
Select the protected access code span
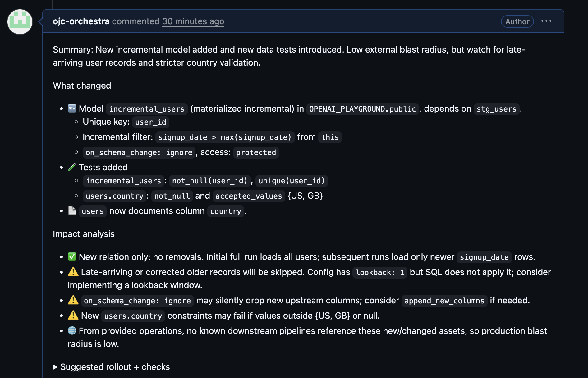click(255, 152)
